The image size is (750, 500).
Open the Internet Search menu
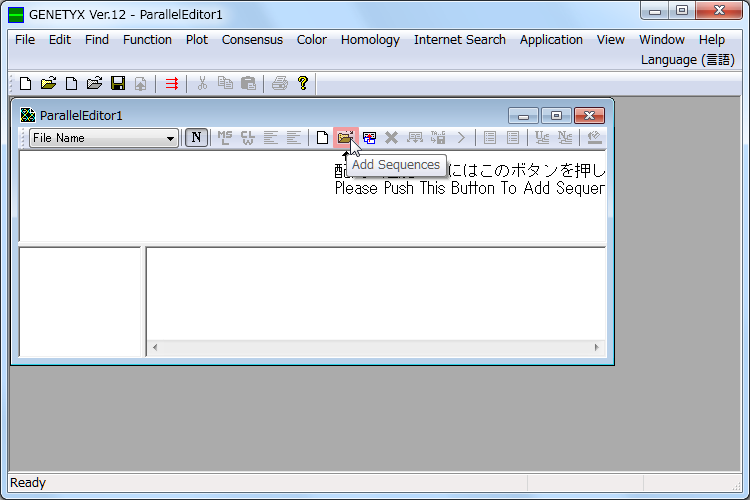(x=460, y=40)
